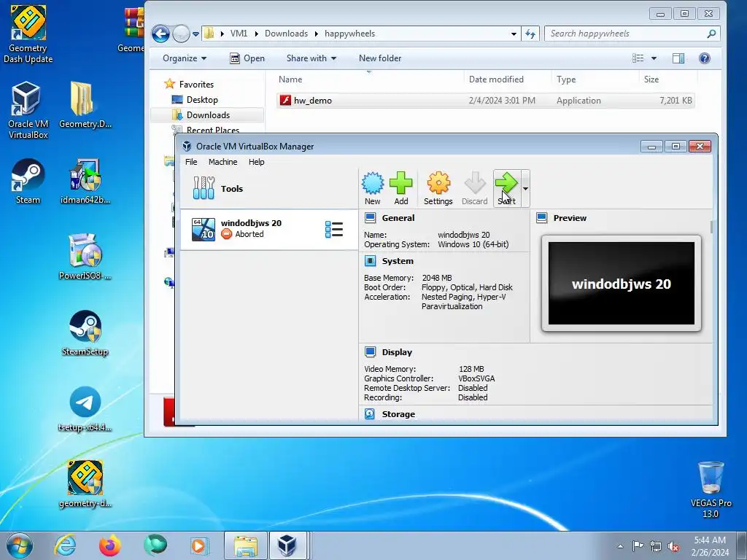Select the geometry-d... installer icon
This screenshot has height=560, width=747.
point(85,484)
